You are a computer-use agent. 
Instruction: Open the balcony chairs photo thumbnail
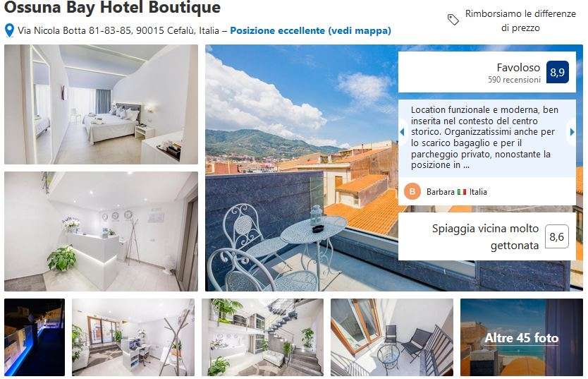click(x=392, y=337)
